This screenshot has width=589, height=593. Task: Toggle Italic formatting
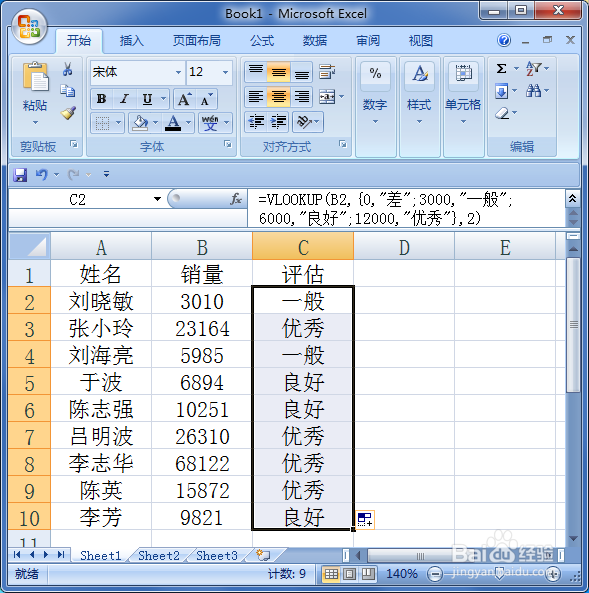pos(124,99)
